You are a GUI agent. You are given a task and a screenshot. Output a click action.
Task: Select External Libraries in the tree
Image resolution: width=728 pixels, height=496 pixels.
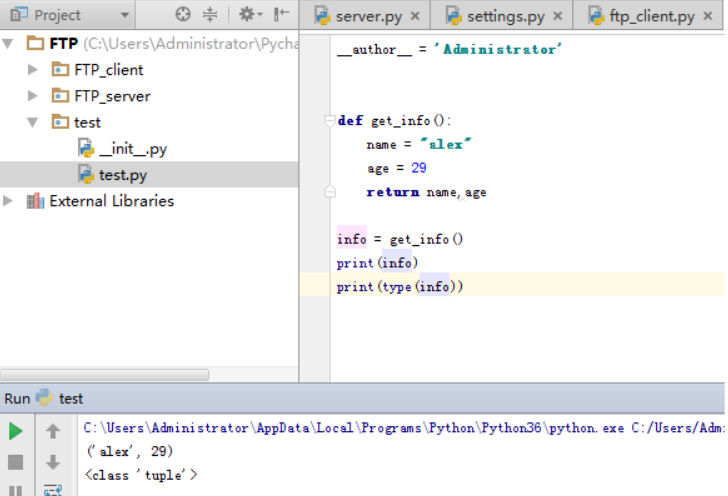point(111,201)
